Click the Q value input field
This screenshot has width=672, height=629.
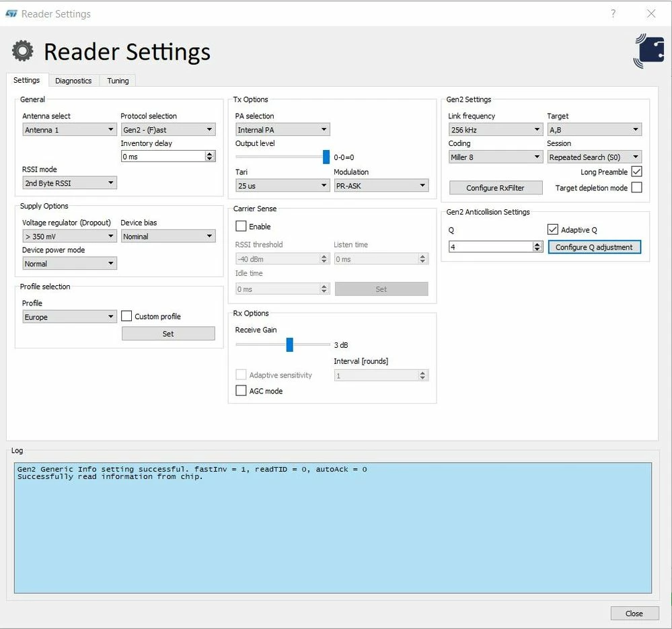tap(490, 247)
